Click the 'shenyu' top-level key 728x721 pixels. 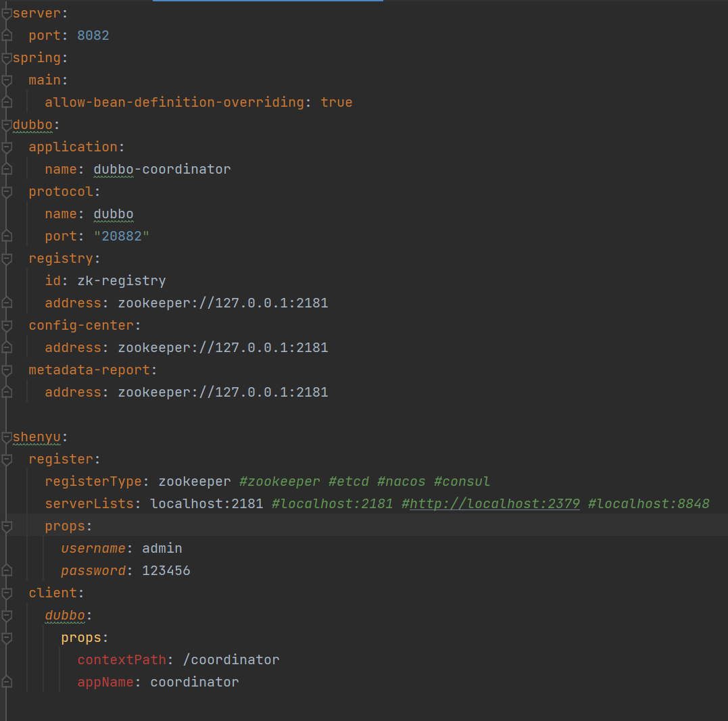click(x=37, y=437)
